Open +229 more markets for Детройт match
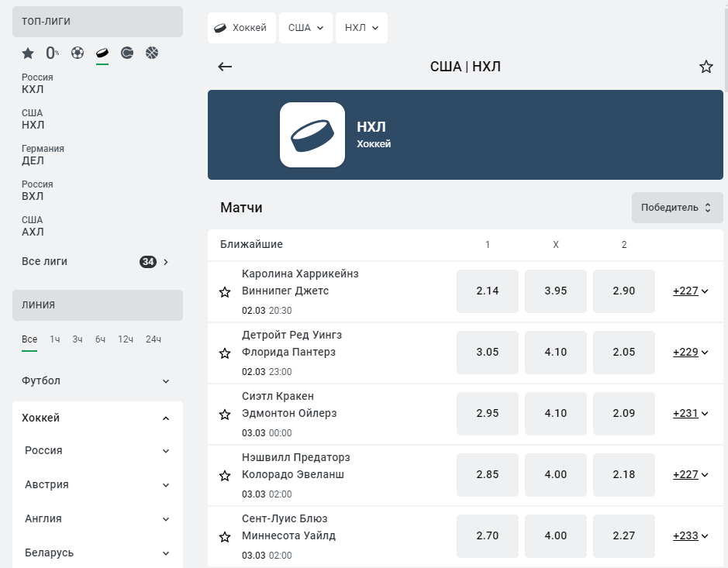 pyautogui.click(x=690, y=353)
